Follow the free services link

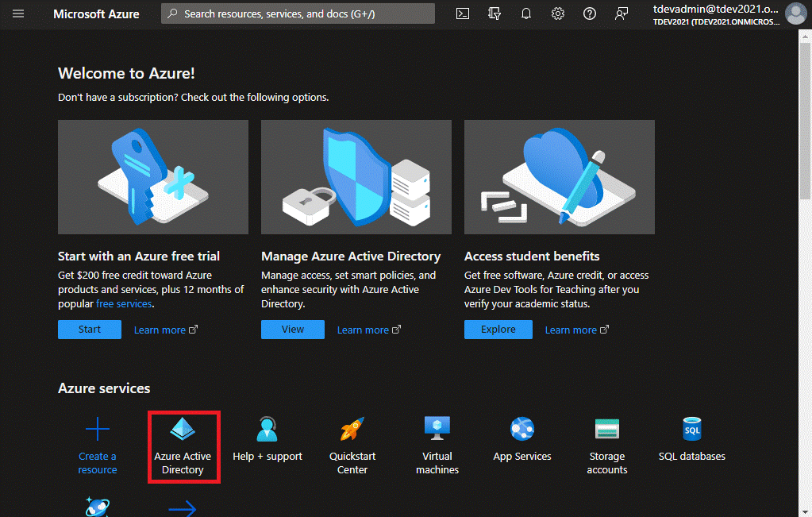click(x=124, y=303)
